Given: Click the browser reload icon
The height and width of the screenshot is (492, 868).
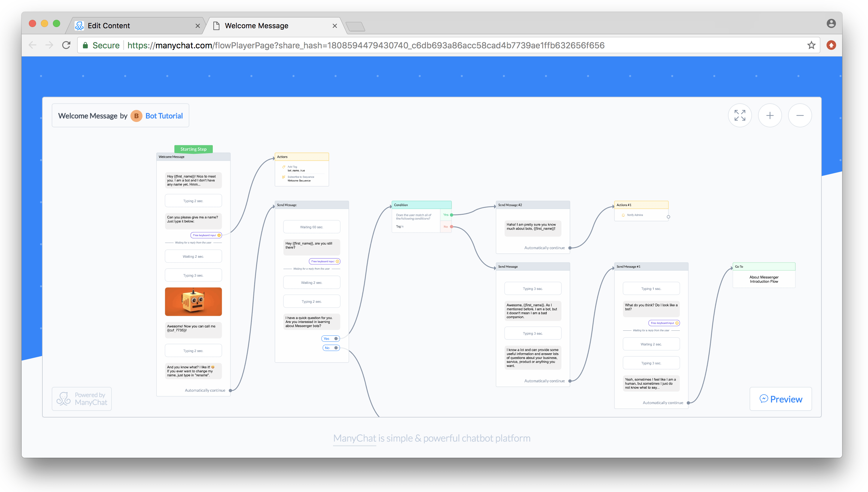Looking at the screenshot, I should click(x=66, y=45).
